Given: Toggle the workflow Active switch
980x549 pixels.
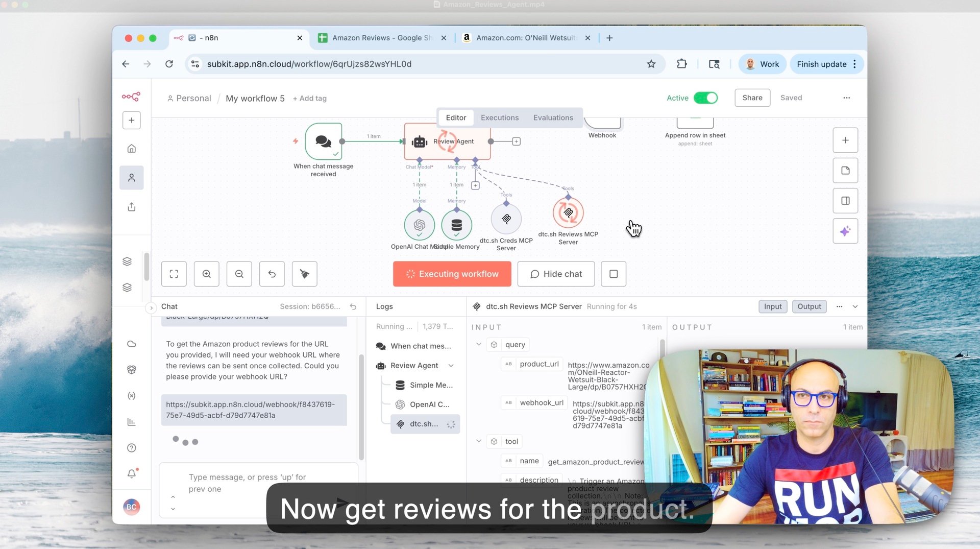Looking at the screenshot, I should 705,98.
